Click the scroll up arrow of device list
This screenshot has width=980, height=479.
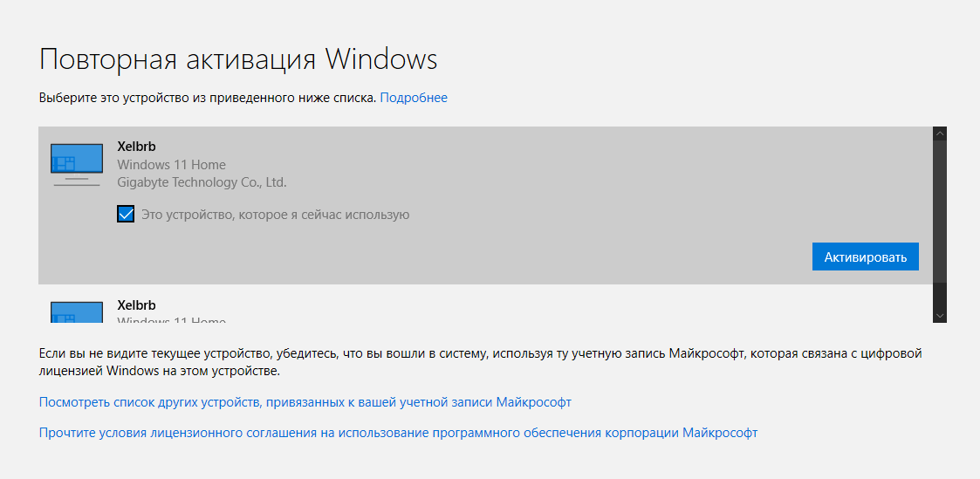(x=939, y=133)
